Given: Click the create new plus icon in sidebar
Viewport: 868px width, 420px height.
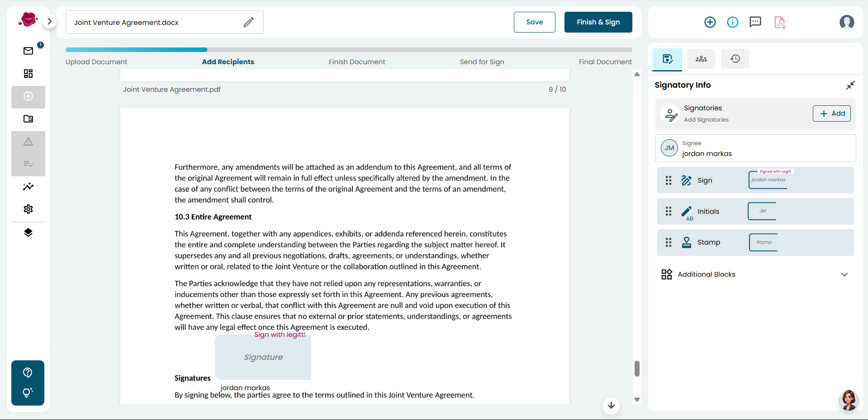Looking at the screenshot, I should [28, 96].
